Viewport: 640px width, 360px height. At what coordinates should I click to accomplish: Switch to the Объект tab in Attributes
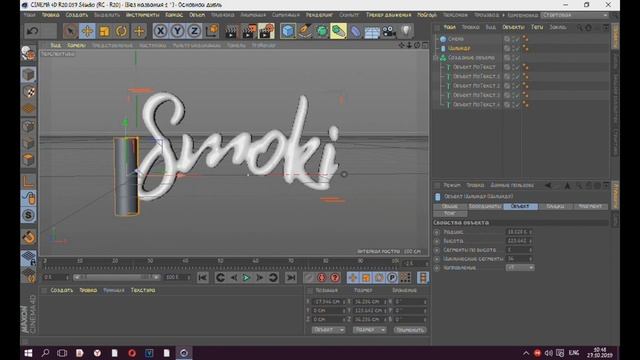(520, 207)
